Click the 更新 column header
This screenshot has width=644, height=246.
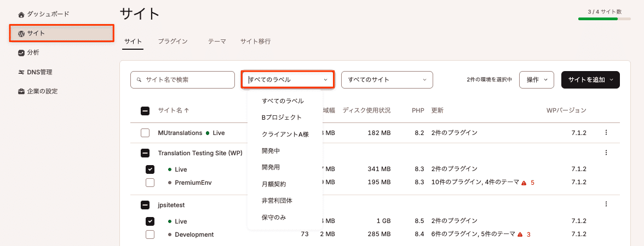[437, 110]
